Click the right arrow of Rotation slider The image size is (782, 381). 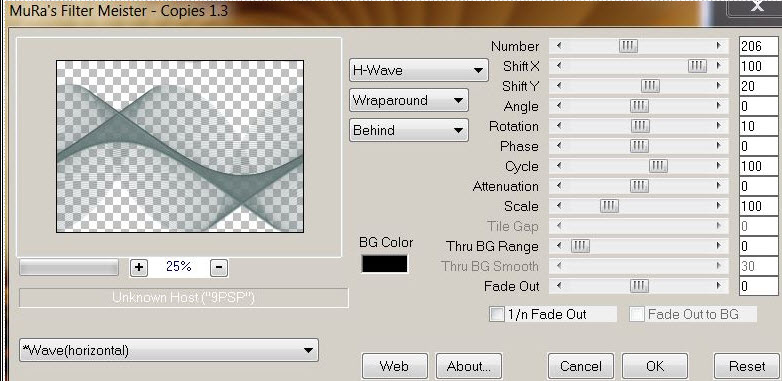click(x=719, y=126)
